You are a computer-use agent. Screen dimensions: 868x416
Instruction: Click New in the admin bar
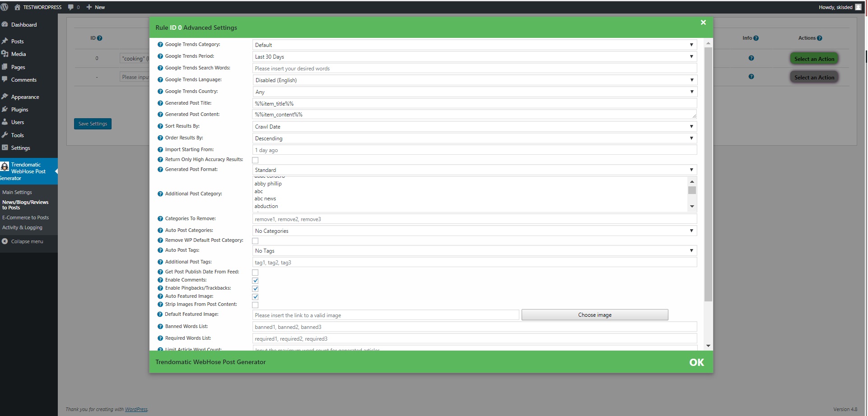(96, 7)
